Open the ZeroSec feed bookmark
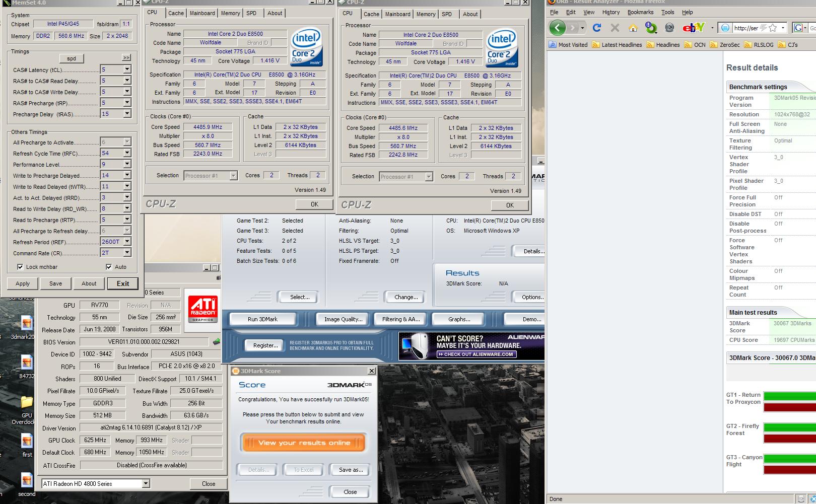Screen dimensions: 816x504 [x=725, y=45]
